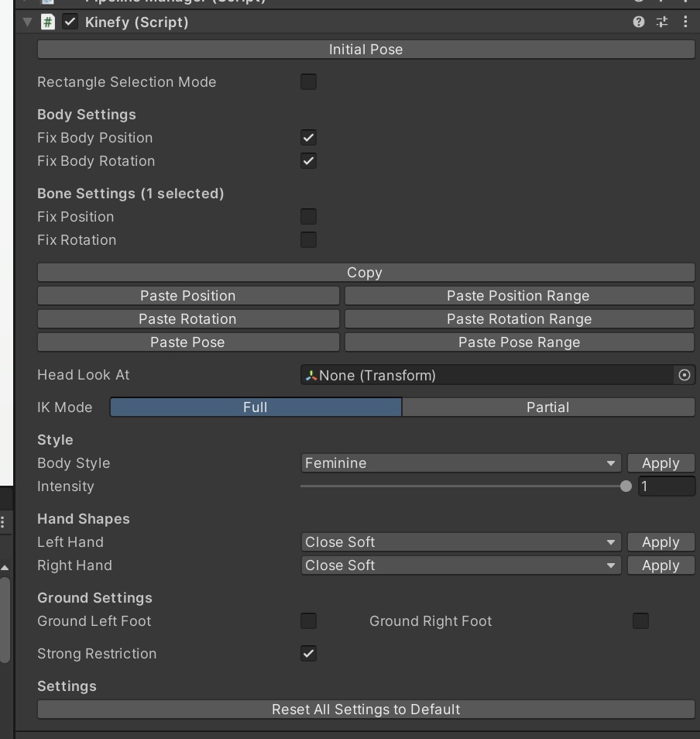The width and height of the screenshot is (700, 739).
Task: Open Right Hand shape dropdown
Action: 461,565
